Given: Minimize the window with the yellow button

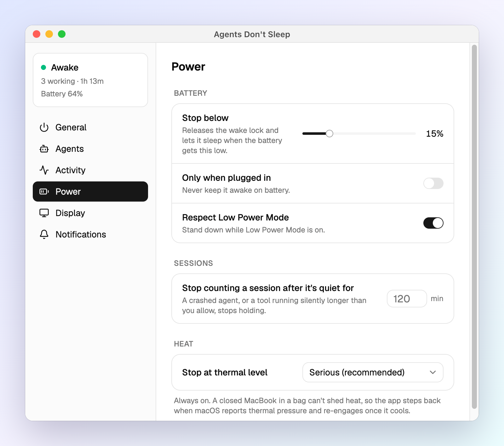Looking at the screenshot, I should click(x=49, y=34).
